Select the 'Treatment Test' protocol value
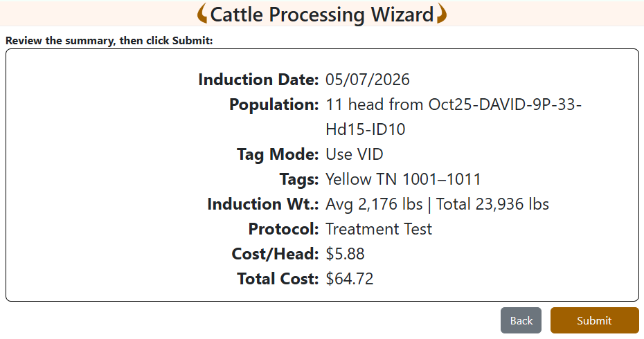 [x=379, y=229]
